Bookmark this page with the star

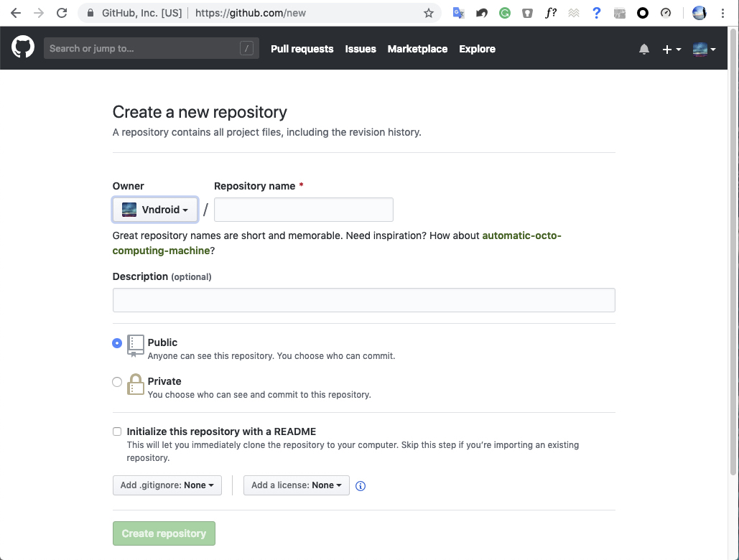(429, 13)
